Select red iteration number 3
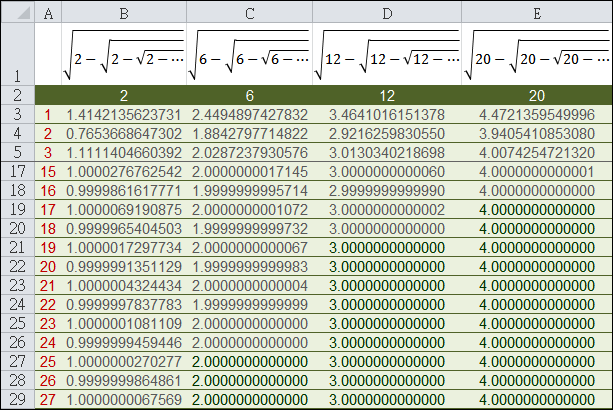This screenshot has height=410, width=613. click(x=48, y=153)
